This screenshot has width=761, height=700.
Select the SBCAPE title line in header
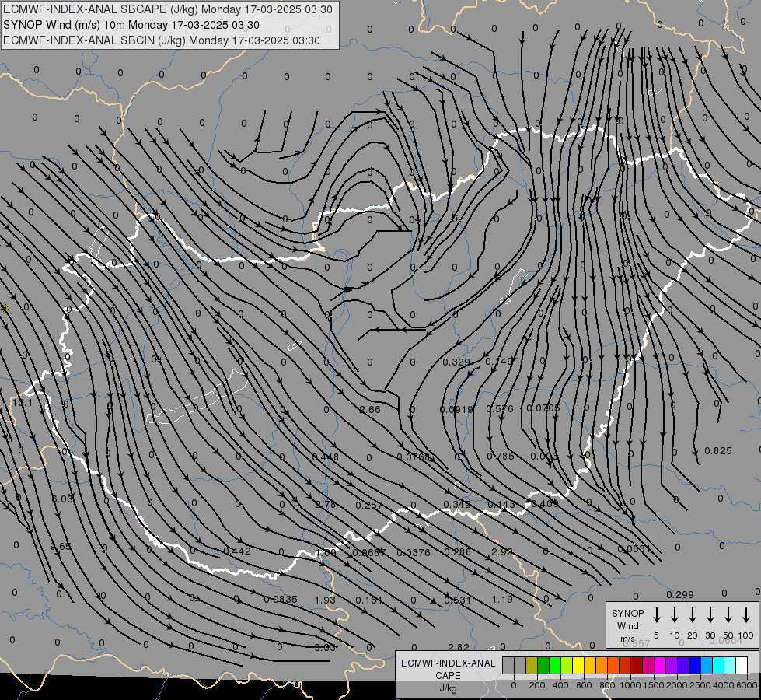click(168, 9)
